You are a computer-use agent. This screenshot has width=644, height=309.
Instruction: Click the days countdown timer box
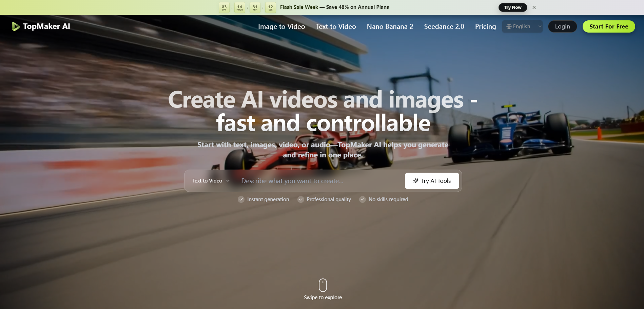[x=224, y=7]
